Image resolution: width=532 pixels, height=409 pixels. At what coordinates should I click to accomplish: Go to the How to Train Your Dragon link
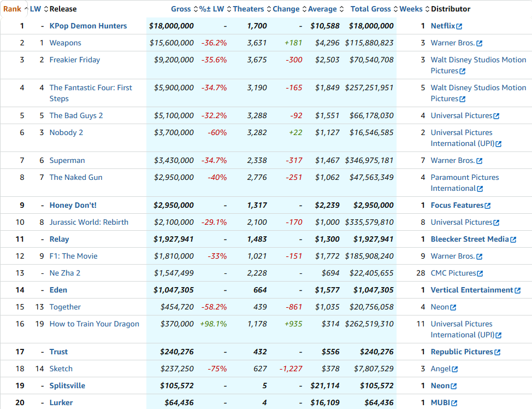point(94,324)
